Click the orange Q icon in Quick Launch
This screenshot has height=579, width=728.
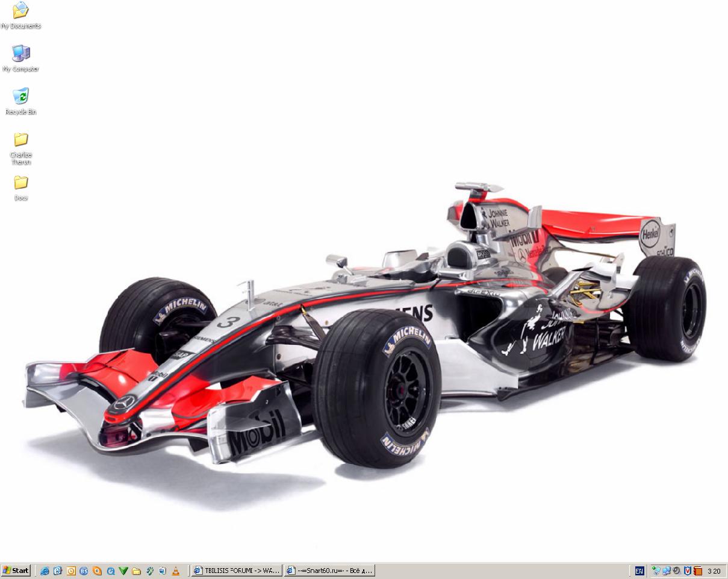coord(97,571)
